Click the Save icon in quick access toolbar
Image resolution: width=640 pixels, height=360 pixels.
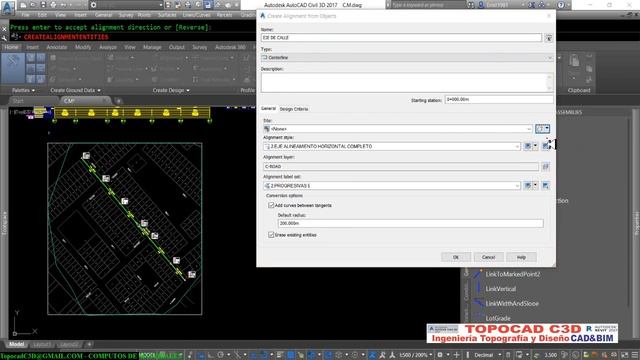tap(43, 5)
